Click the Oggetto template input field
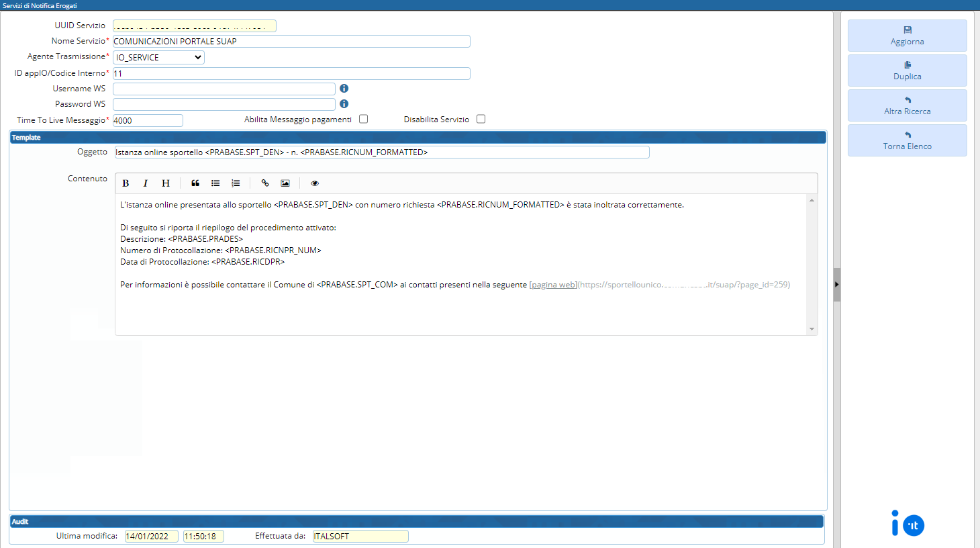Screen dimensions: 980x548 tap(381, 152)
